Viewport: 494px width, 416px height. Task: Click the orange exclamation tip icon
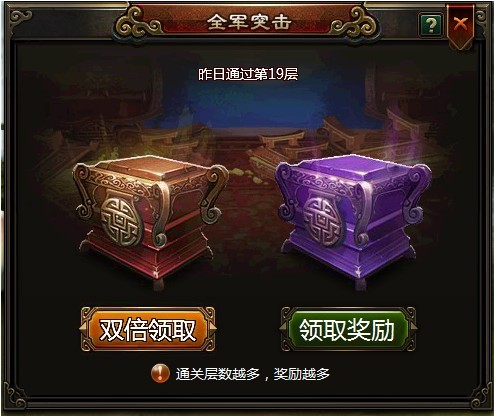160,373
